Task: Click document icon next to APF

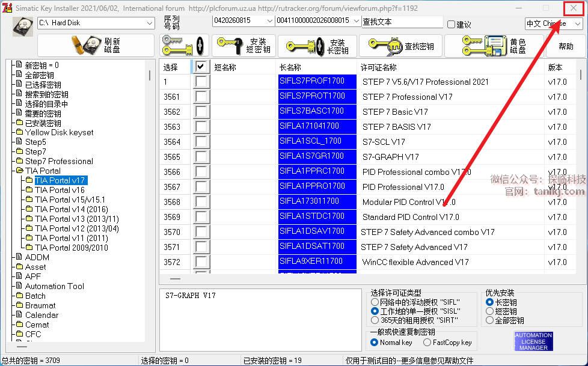Action: 19,276
